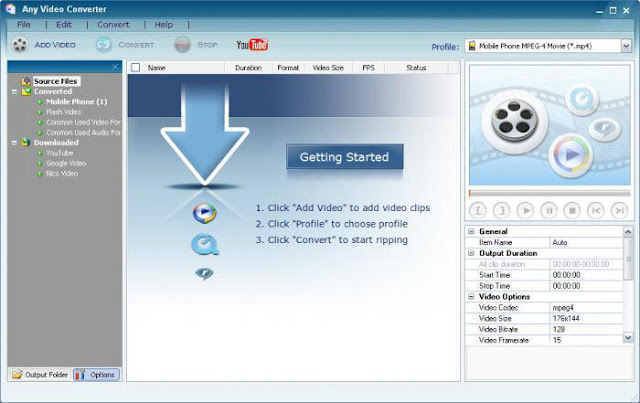Click the Video Bitrate value 128
This screenshot has width=640, height=403.
click(586, 329)
